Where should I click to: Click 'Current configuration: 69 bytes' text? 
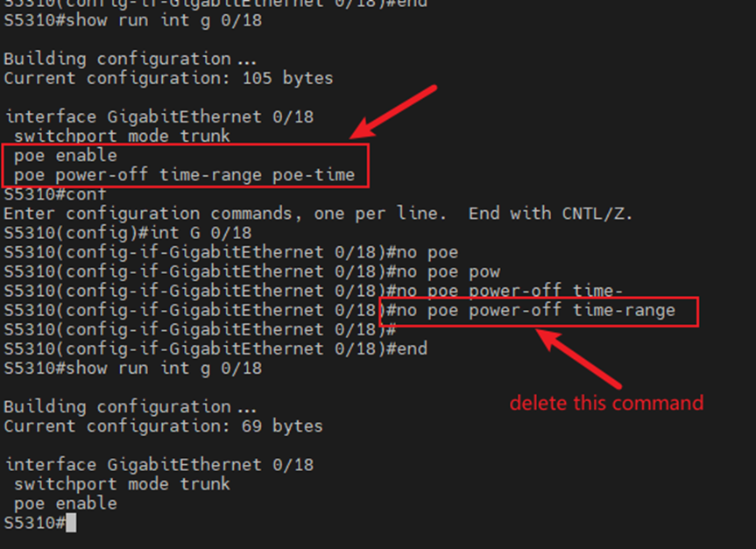click(x=163, y=426)
